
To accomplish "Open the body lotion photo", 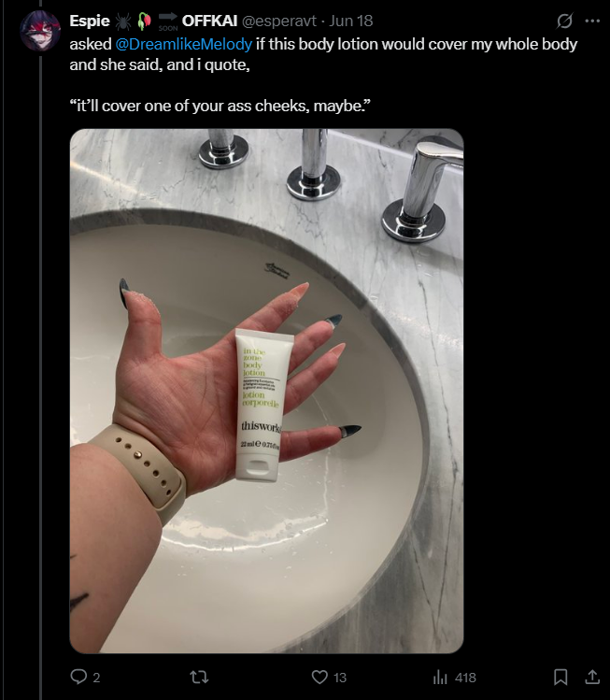I will pos(266,391).
